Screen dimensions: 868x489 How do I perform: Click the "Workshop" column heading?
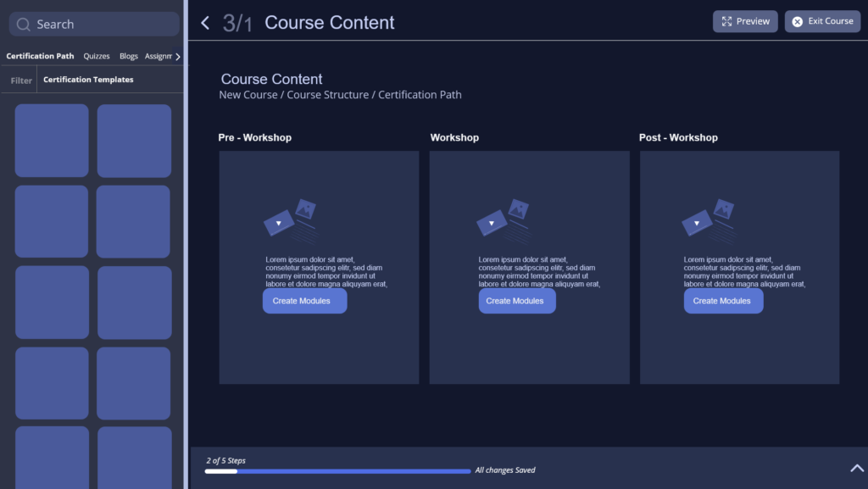point(454,138)
